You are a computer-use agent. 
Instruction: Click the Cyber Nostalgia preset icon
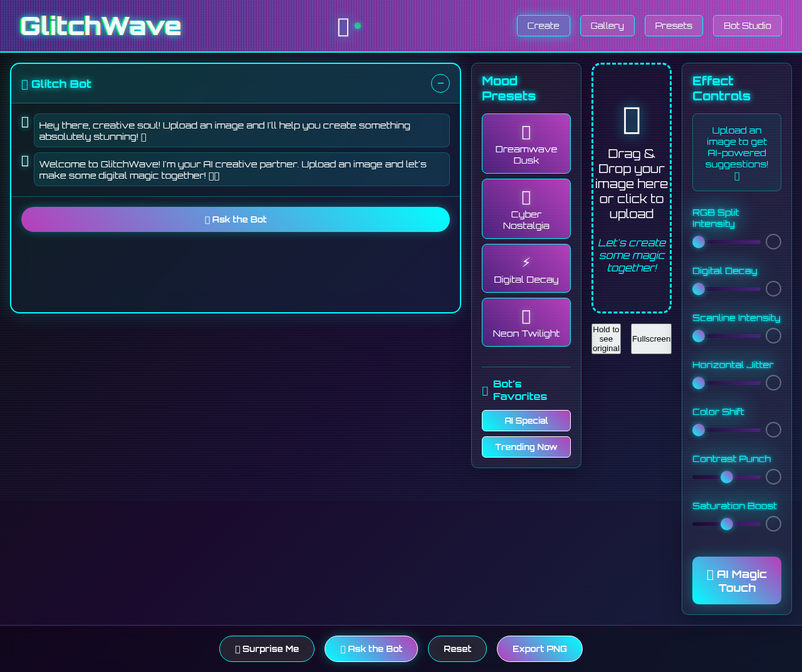(x=526, y=197)
